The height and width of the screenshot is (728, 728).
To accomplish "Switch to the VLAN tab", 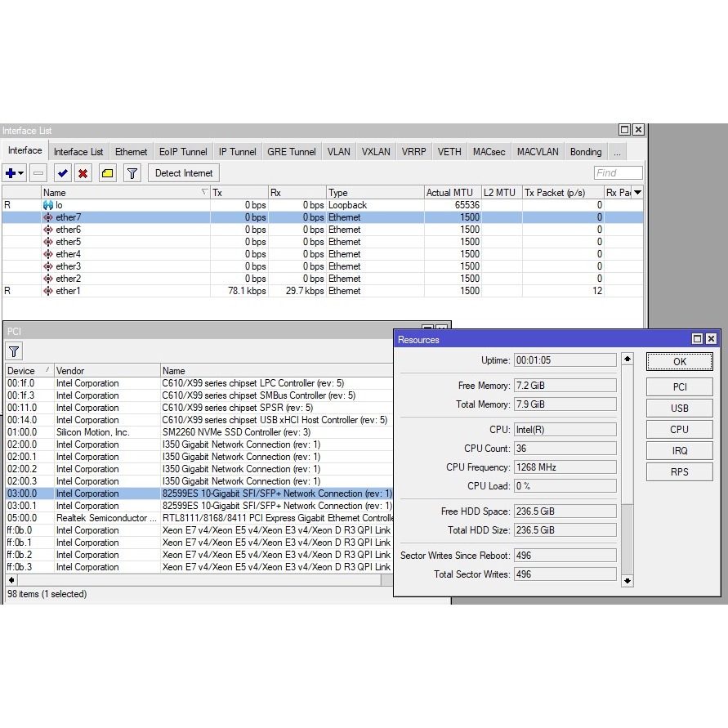I will 338,152.
